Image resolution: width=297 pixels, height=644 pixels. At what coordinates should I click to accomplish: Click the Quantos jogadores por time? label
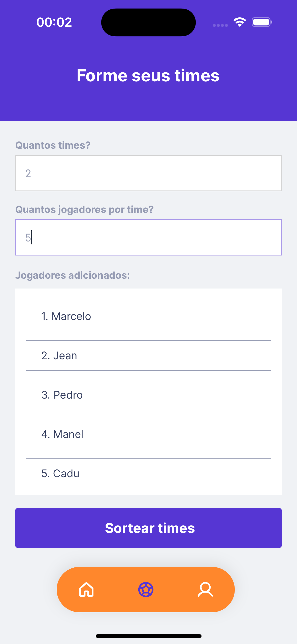pos(84,209)
